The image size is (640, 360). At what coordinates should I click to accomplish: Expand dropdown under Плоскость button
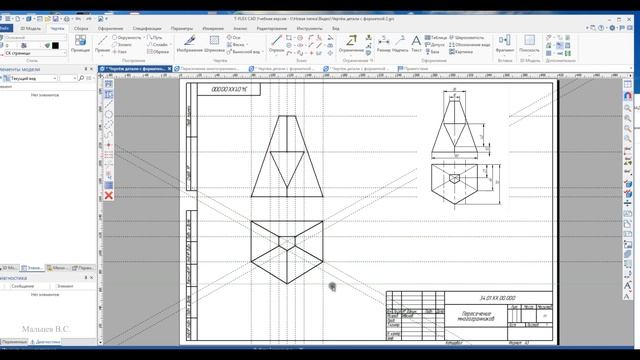(529, 55)
